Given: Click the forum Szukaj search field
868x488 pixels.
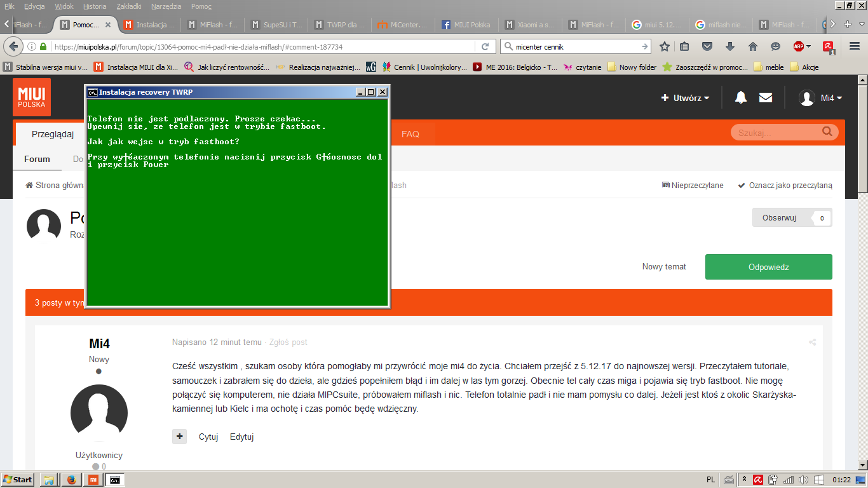Looking at the screenshot, I should click(x=775, y=133).
